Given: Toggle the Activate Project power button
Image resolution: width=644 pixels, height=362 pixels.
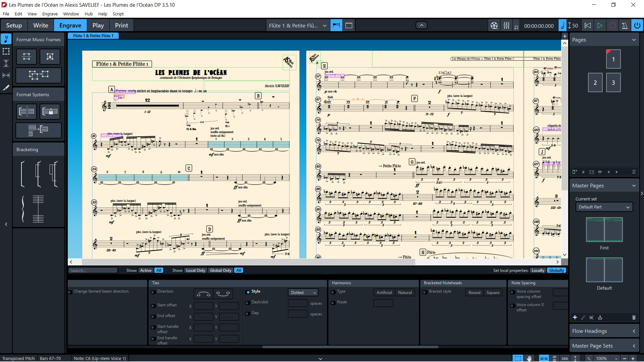Looking at the screenshot, I should click(637, 26).
